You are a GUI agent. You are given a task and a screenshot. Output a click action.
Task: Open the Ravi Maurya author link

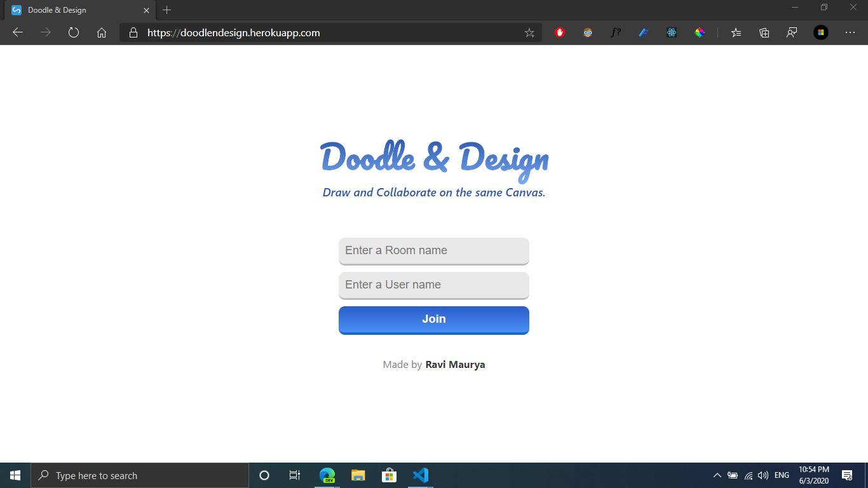click(455, 365)
